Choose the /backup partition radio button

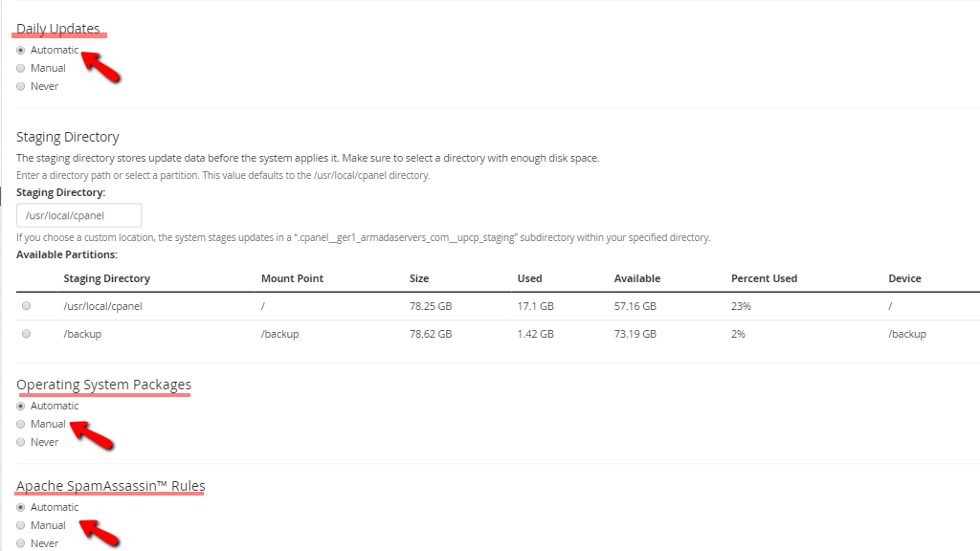coord(26,334)
